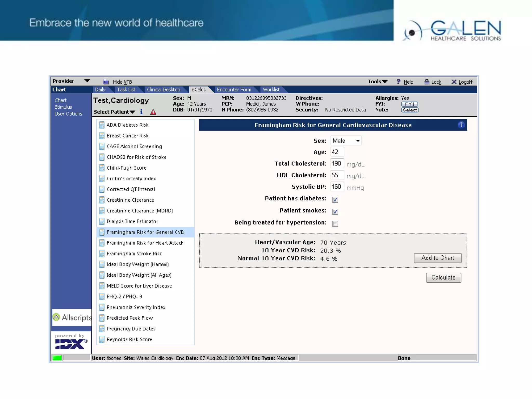Open the Sex dropdown showing Male
Viewport: 532px width, 399px height.
point(346,141)
